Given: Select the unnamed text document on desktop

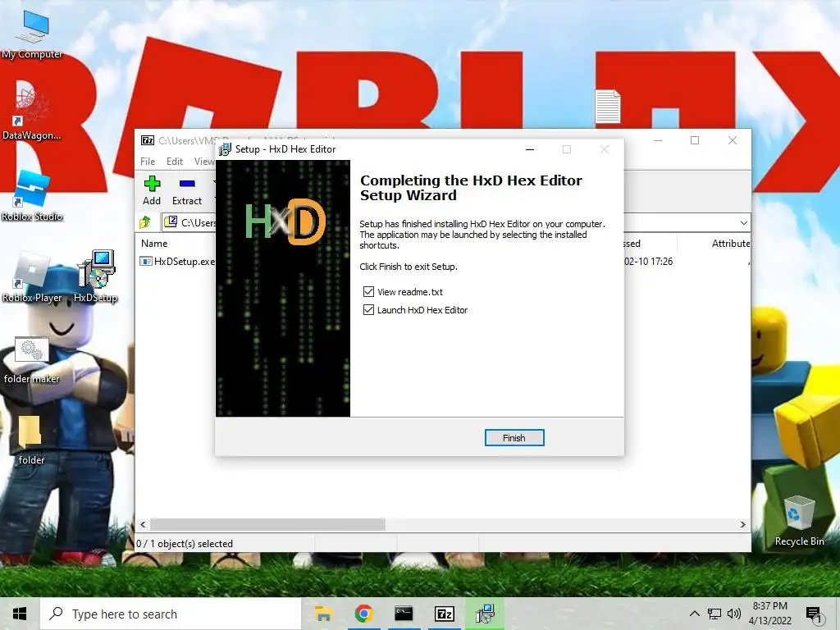Looking at the screenshot, I should tap(608, 106).
